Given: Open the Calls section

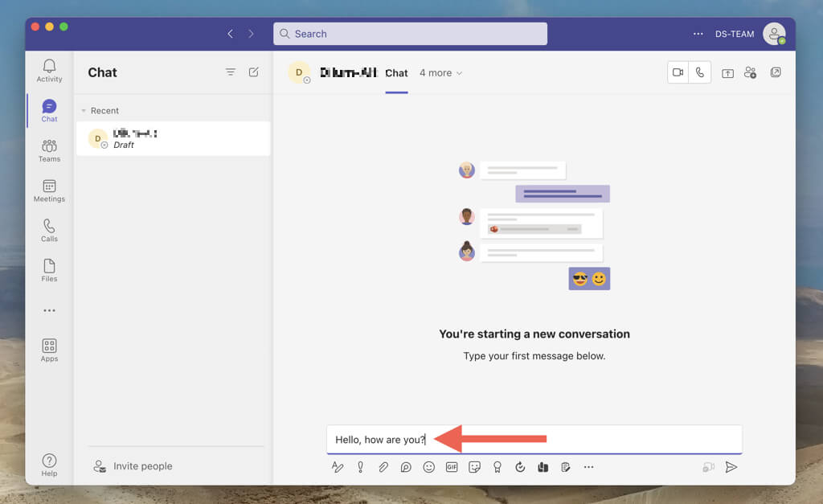Looking at the screenshot, I should (x=49, y=230).
